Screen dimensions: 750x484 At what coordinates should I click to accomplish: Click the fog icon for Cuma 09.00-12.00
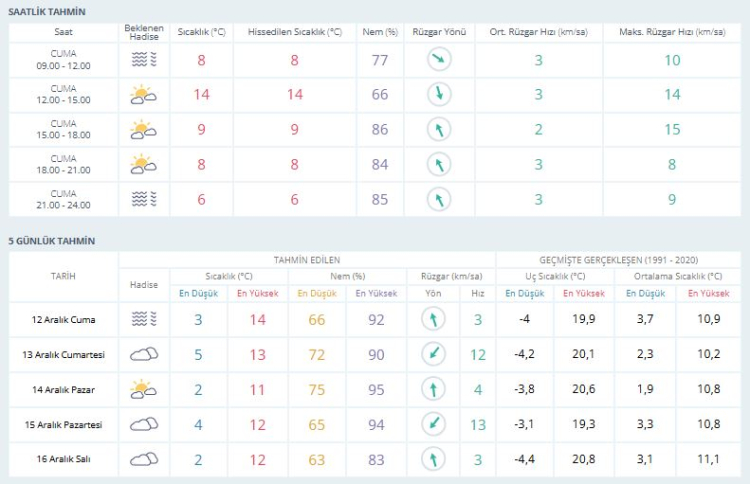coord(144,60)
